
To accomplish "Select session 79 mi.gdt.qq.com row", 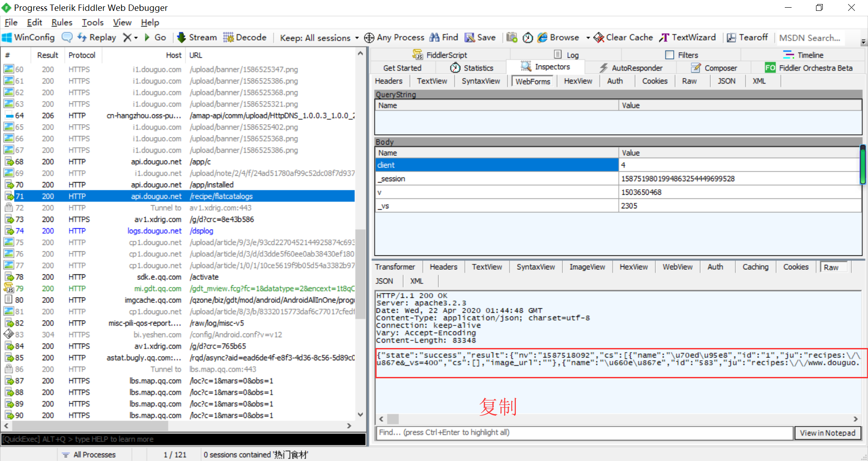I will pos(179,288).
